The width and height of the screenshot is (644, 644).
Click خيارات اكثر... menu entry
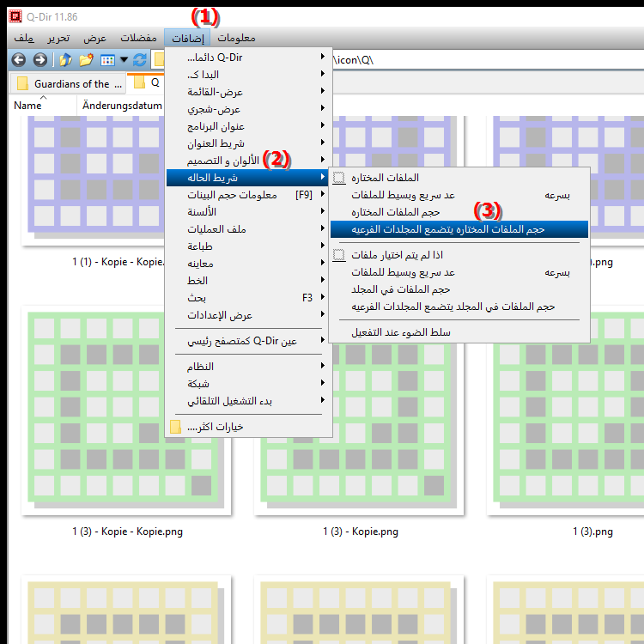click(x=248, y=427)
